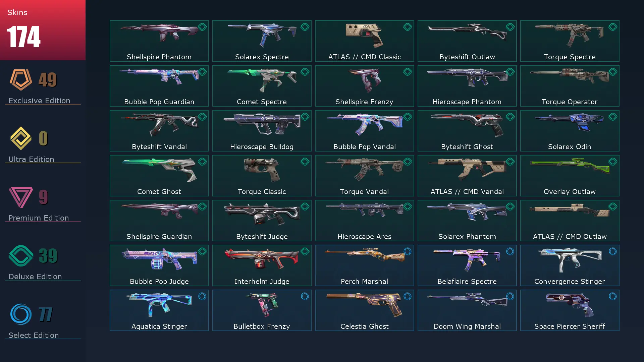Click the Ultra Edition yellow diamond icon
Image resolution: width=644 pixels, height=362 pixels.
pos(21,138)
